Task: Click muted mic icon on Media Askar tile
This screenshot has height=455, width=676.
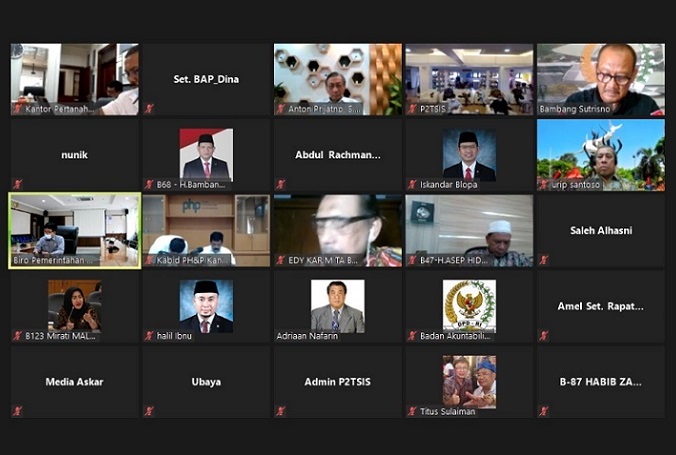Action: click(18, 411)
